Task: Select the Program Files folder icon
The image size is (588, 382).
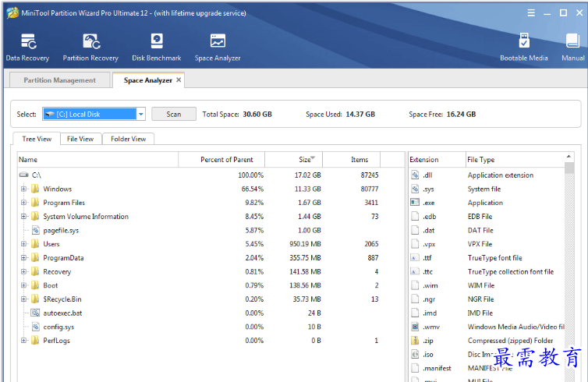Action: [x=35, y=203]
